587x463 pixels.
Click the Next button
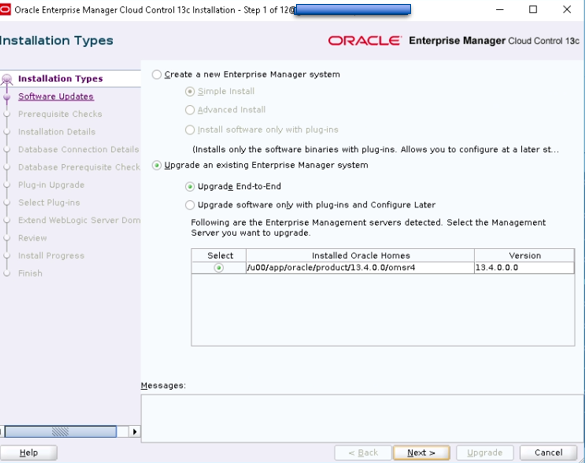pos(422,453)
